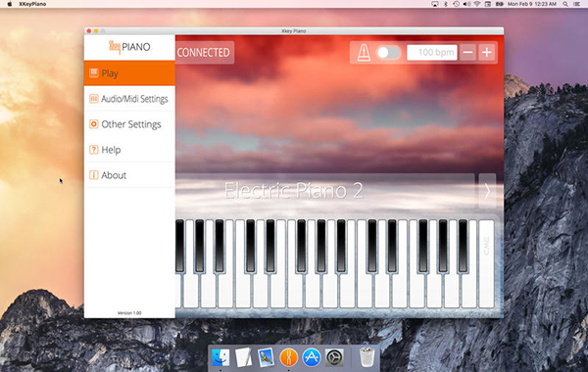Click the Bluetooth menu bar icon

(x=446, y=4)
